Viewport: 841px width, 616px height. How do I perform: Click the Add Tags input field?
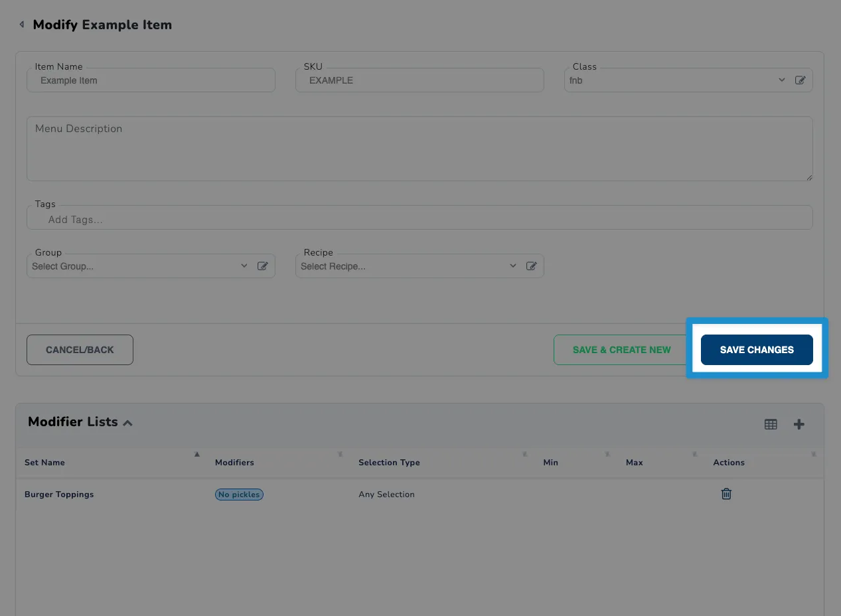(x=420, y=218)
